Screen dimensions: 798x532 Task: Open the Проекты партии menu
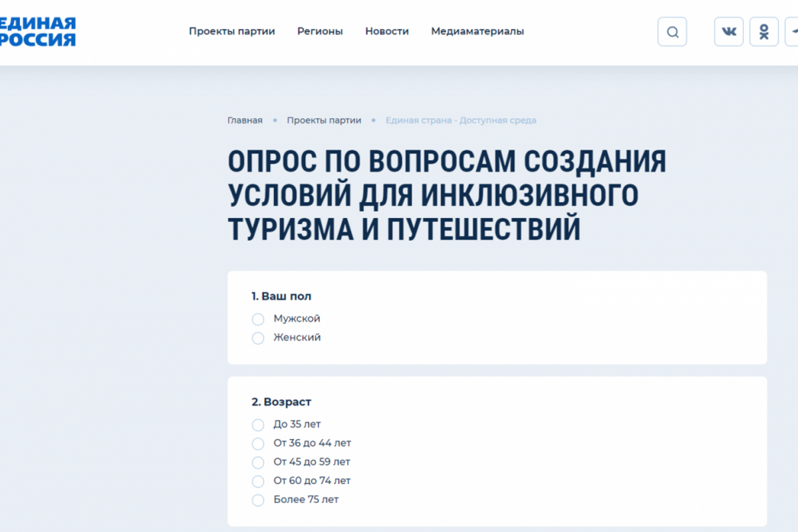click(x=231, y=31)
